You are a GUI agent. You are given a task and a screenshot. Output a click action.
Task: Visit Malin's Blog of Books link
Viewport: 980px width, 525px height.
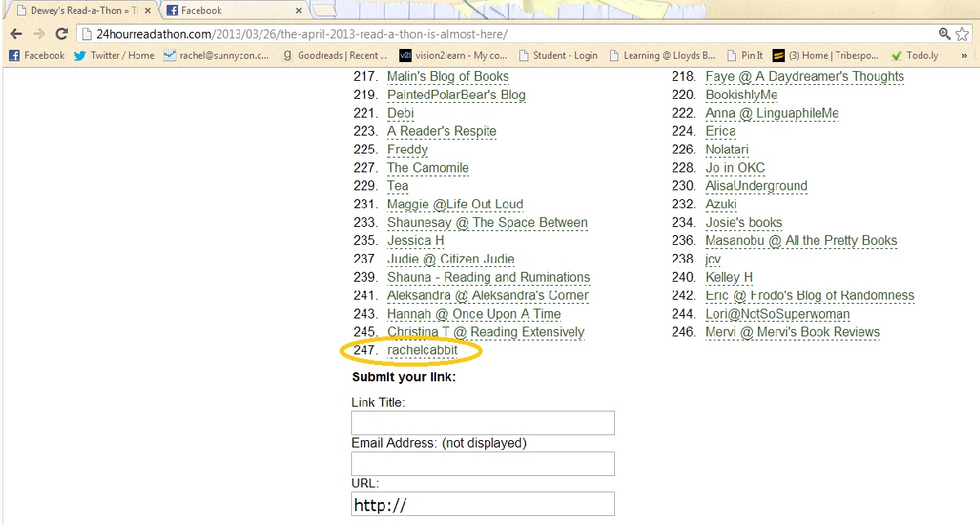[x=448, y=77]
